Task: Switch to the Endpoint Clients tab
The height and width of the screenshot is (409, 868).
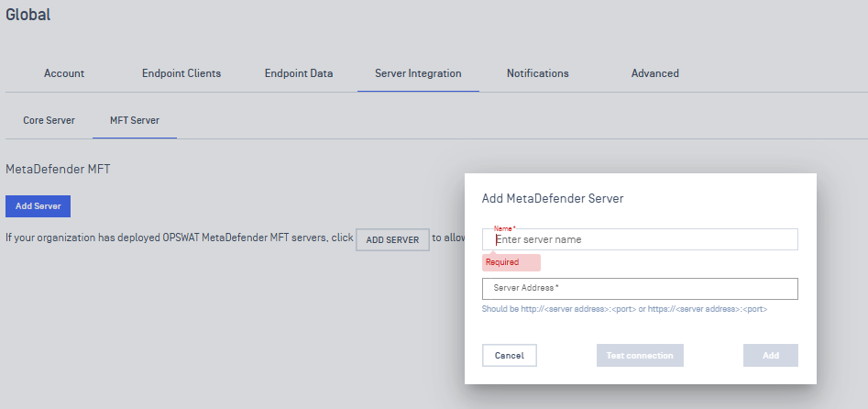Action: (x=181, y=73)
